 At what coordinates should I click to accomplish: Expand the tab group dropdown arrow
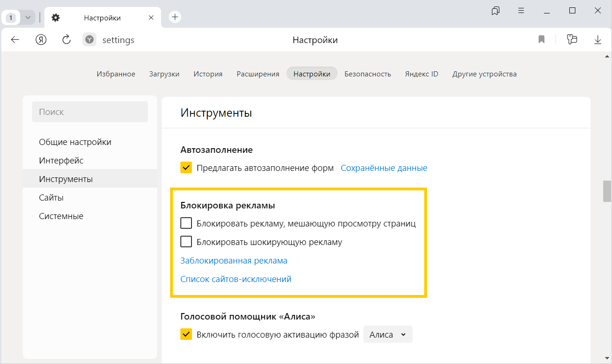pyautogui.click(x=28, y=18)
